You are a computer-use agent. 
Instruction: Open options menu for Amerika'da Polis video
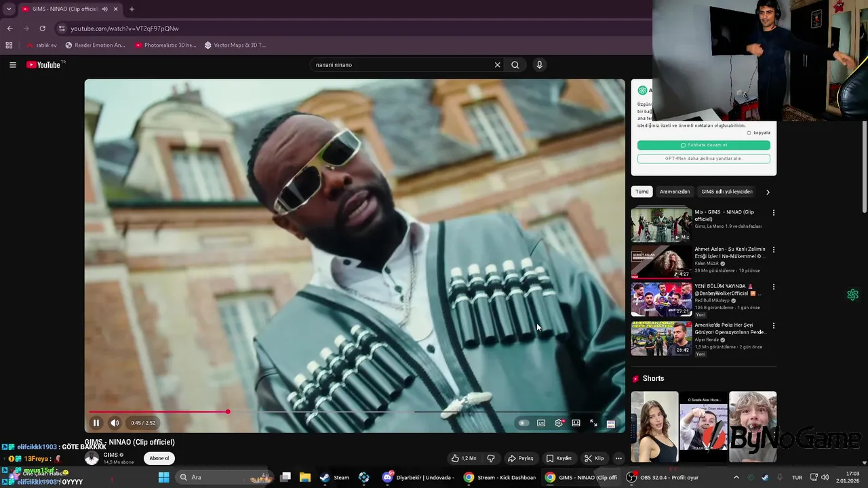pyautogui.click(x=774, y=326)
